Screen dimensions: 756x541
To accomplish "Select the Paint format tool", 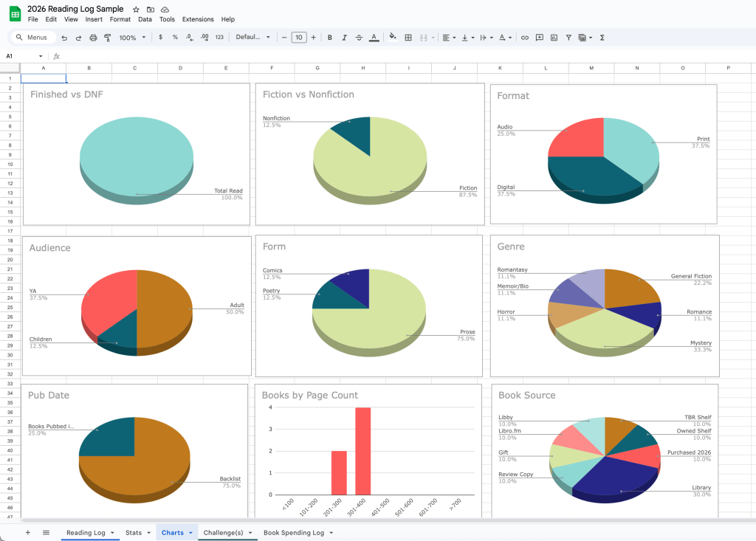I will (107, 38).
